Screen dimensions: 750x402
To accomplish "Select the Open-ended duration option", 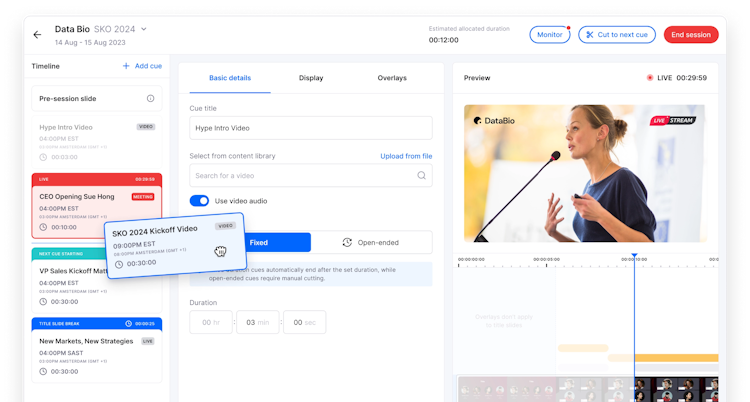I will click(371, 243).
